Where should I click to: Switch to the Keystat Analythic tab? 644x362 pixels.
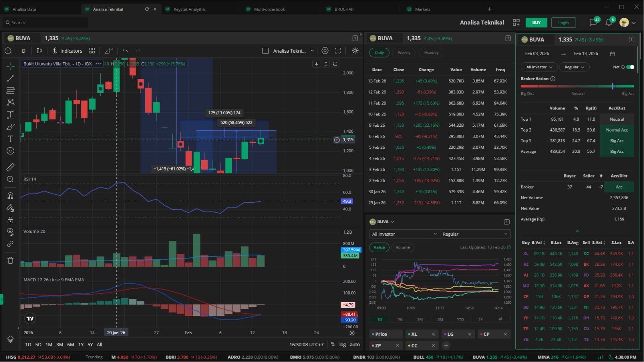[190, 9]
